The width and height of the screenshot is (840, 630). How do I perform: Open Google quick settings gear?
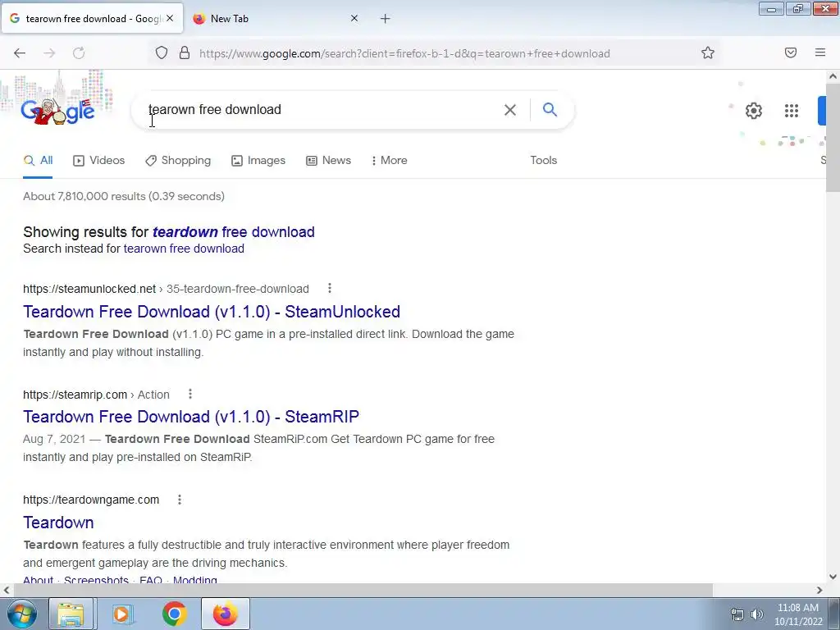point(754,111)
